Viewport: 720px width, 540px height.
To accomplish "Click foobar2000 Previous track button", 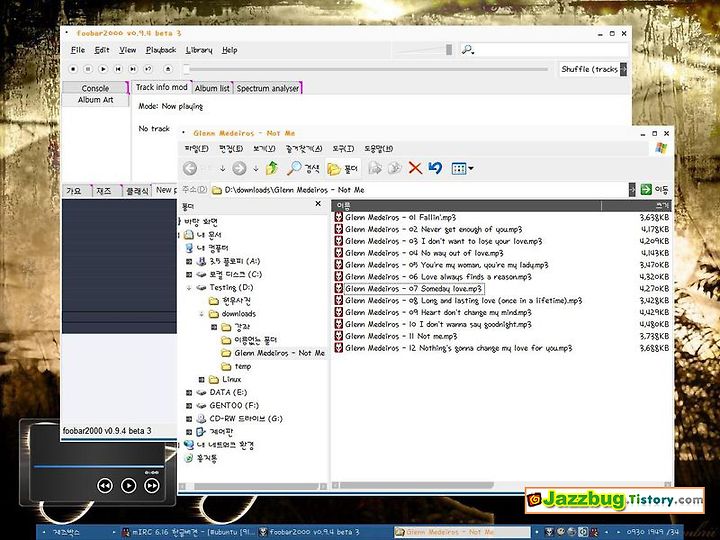I will (118, 69).
